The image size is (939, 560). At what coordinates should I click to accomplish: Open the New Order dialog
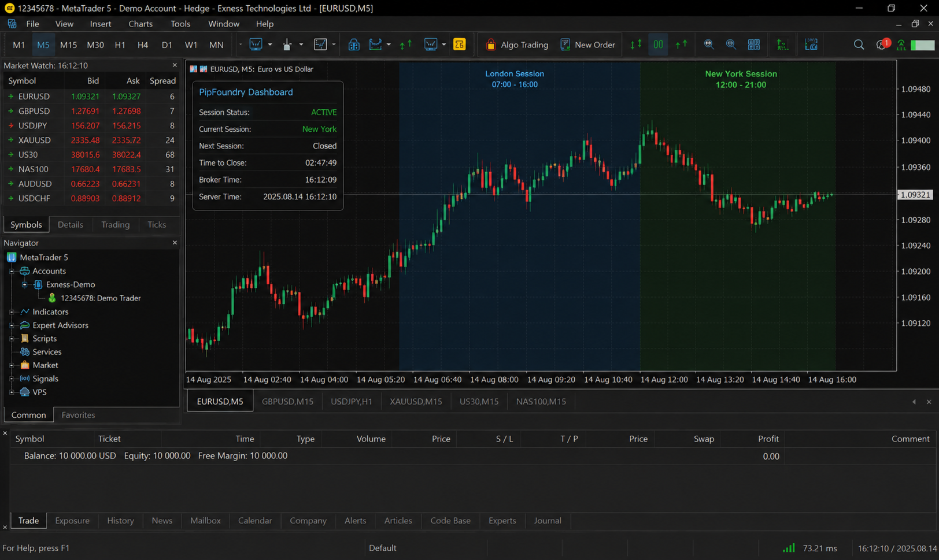pos(587,44)
